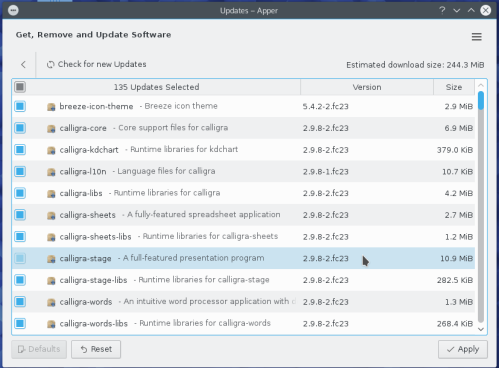Screen dimensions: 499x368
Task: Select the calligra-core row name
Action: 83,128
